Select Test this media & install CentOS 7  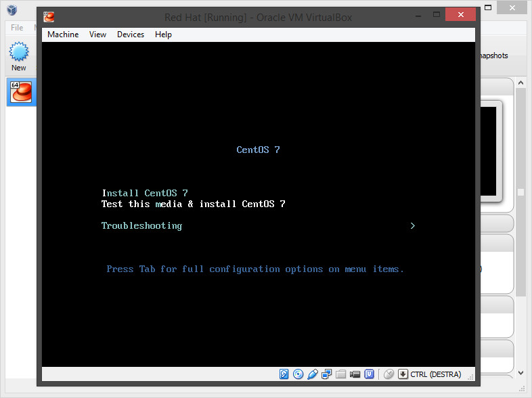[194, 204]
